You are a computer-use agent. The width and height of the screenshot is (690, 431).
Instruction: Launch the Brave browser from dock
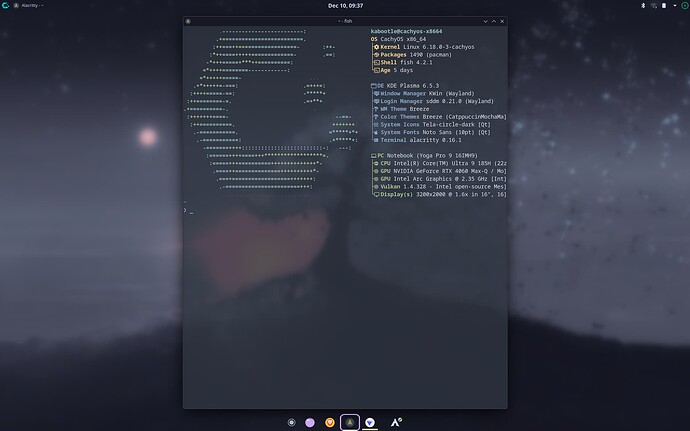point(330,423)
